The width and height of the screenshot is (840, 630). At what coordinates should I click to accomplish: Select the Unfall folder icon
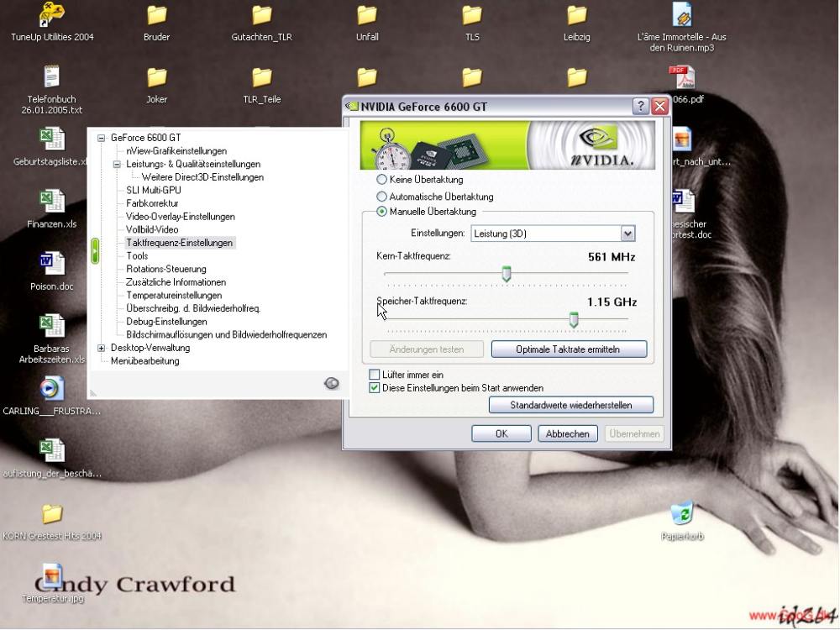tap(367, 15)
